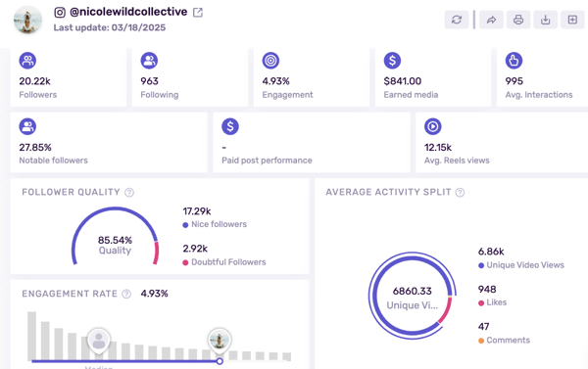Click the engagement rate slider handle
The image size is (588, 369).
(x=220, y=361)
